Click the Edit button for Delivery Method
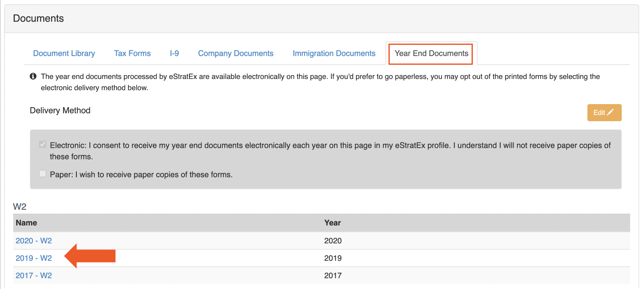 point(604,112)
